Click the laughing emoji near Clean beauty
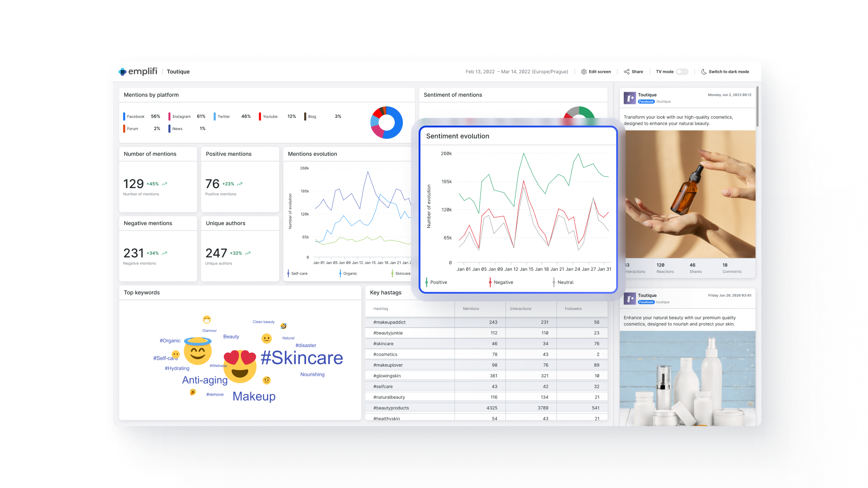Image resolution: width=868 pixels, height=488 pixels. pos(283,326)
